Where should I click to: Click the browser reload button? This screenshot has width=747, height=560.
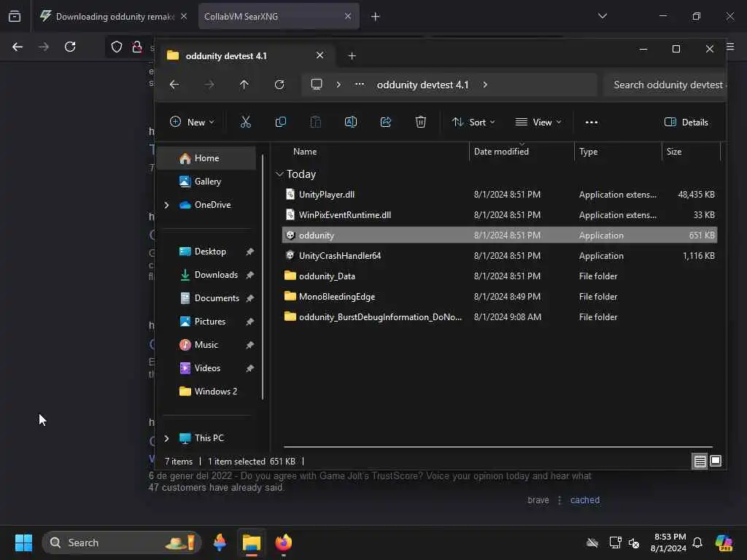click(70, 47)
